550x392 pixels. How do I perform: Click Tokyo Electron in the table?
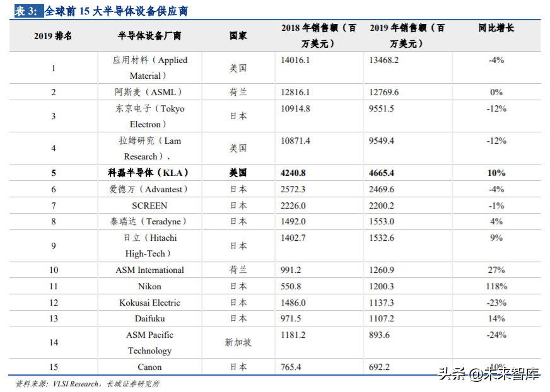tap(147, 115)
